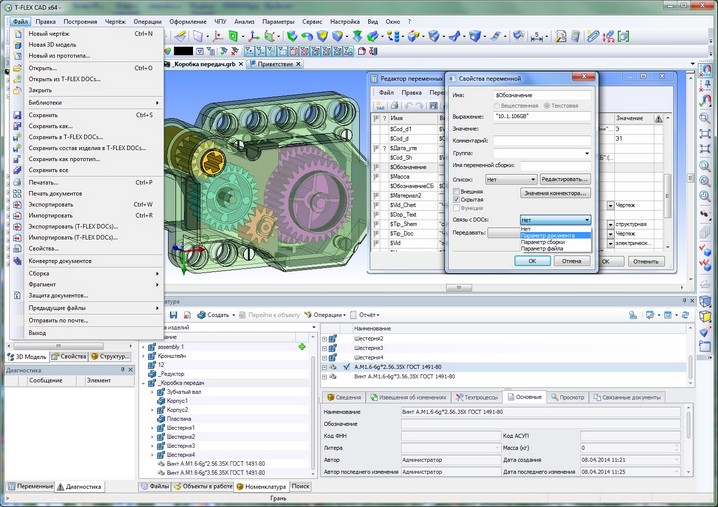718x507 pixels.
Task: Switch to the 'Приветствие' document tab
Action: tap(275, 64)
